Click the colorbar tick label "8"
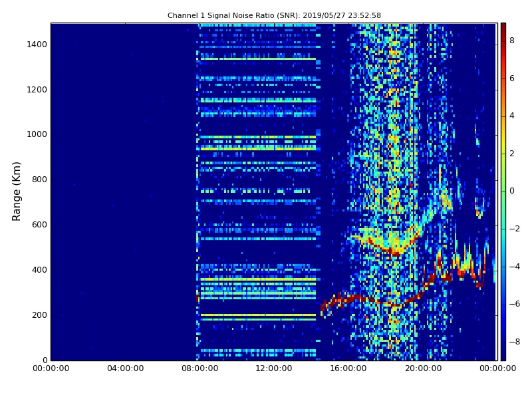532x399 pixels. click(x=512, y=41)
